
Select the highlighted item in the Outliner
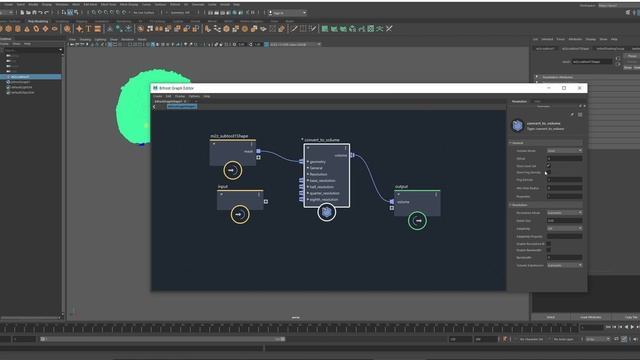(x=31, y=77)
